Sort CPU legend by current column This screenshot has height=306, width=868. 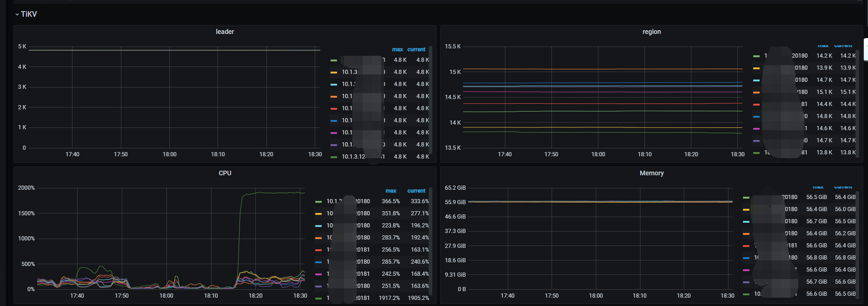pos(416,191)
